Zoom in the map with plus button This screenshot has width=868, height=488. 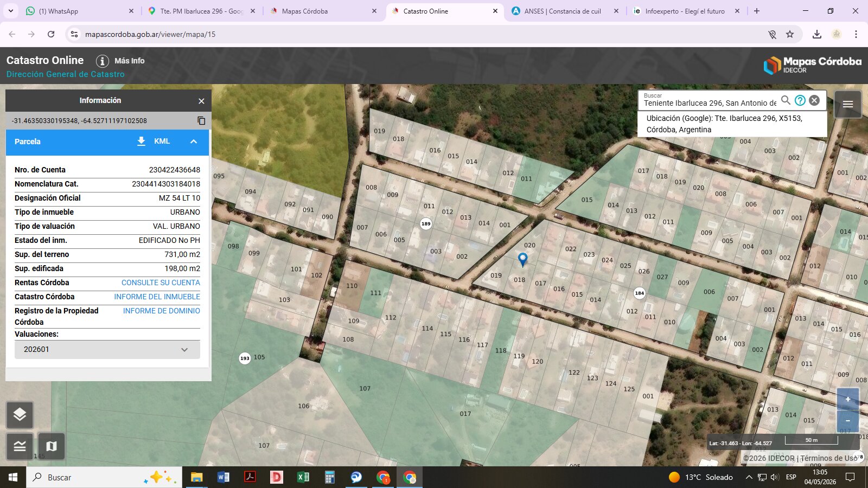tap(848, 399)
